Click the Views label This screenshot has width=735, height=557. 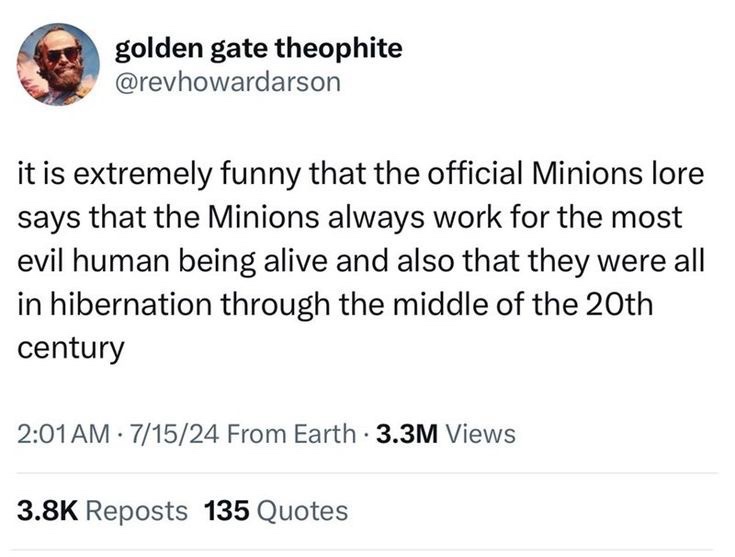479,434
